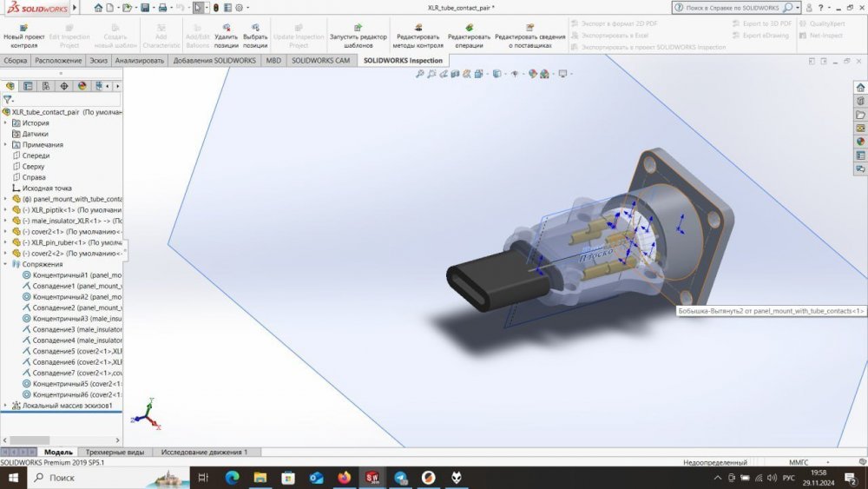Open the DisplayManager tab with the color ball

[82, 86]
